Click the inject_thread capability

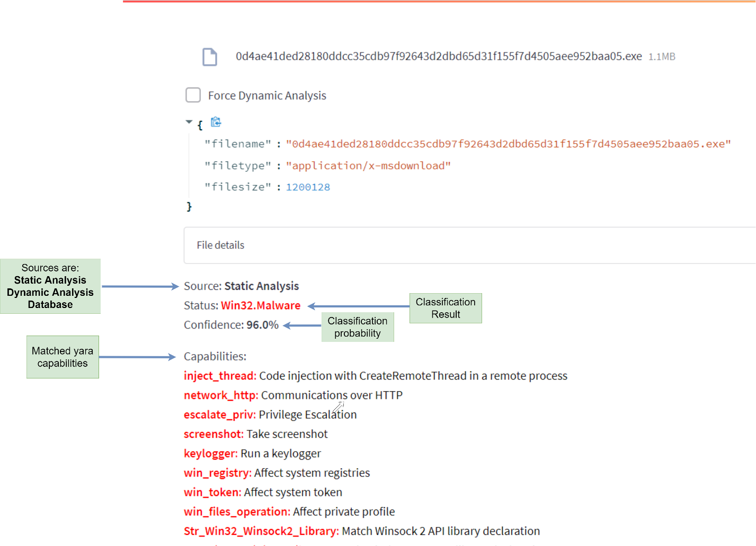tap(220, 376)
